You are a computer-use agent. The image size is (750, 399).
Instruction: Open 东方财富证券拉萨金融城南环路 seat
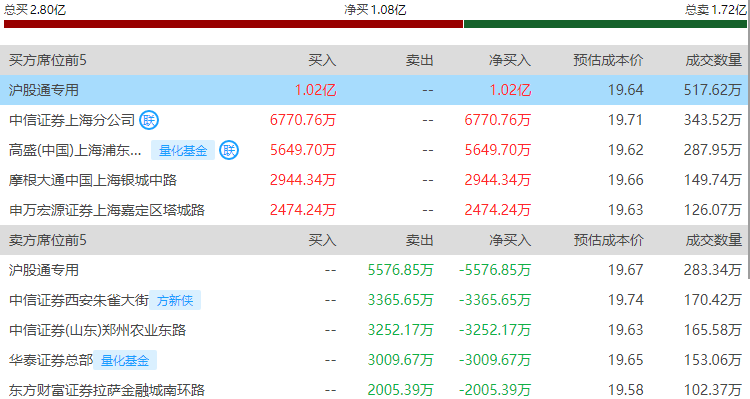tap(107, 390)
